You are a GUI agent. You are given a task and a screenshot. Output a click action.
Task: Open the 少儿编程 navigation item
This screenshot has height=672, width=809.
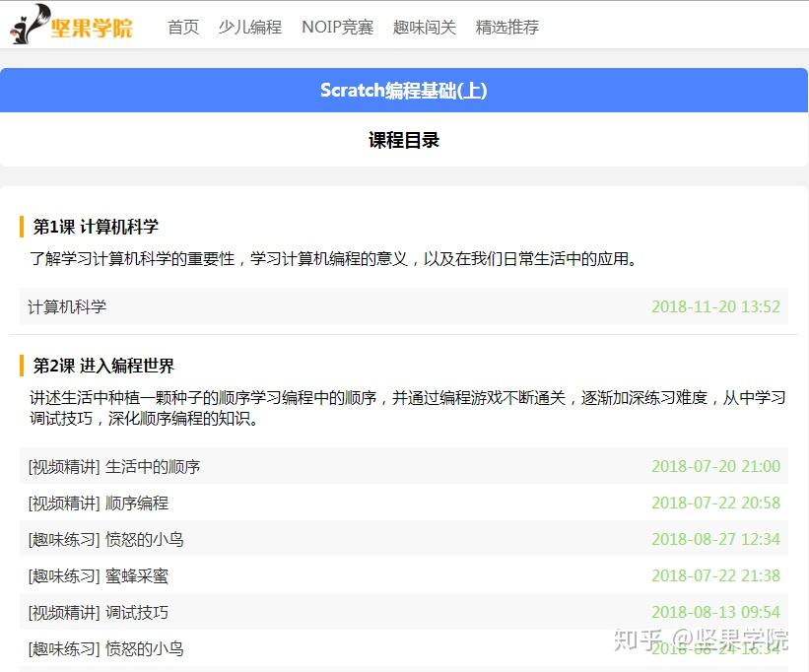250,27
